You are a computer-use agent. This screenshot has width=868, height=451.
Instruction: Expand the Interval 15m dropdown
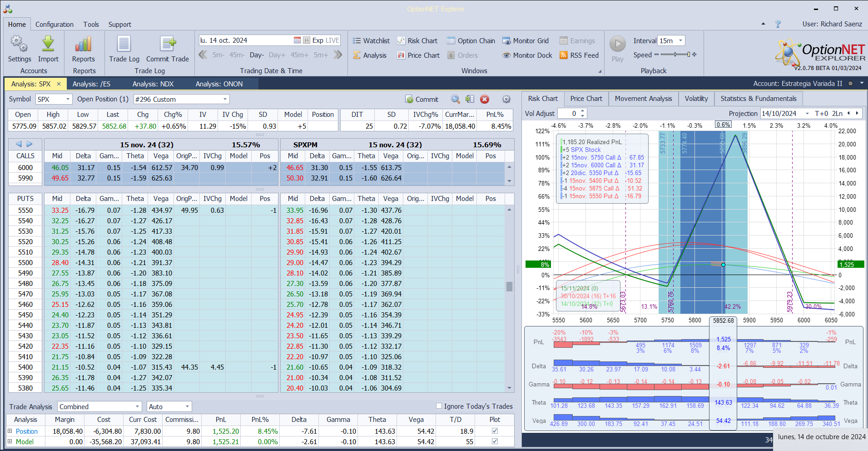click(680, 41)
